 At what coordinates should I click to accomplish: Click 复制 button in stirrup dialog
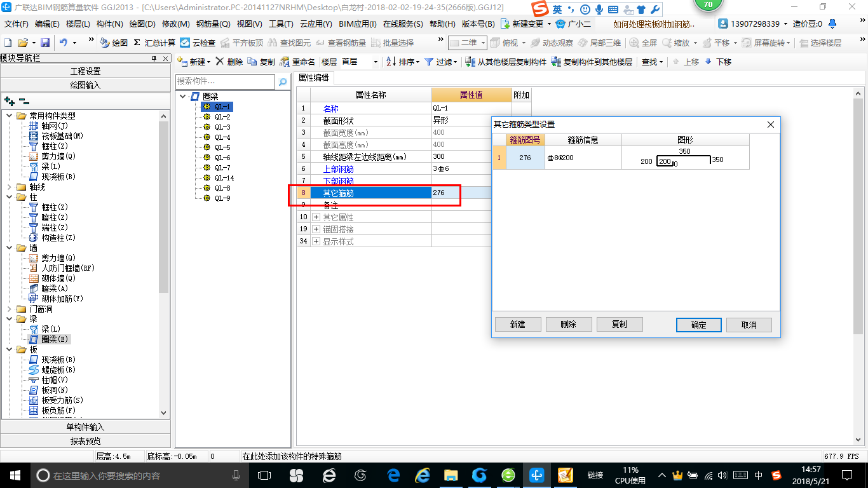click(x=620, y=324)
